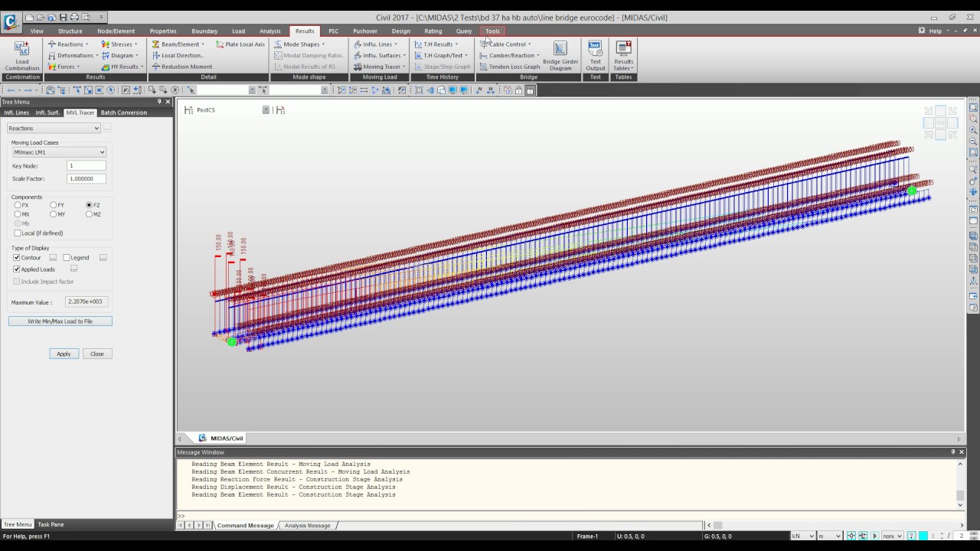Click Reduction Moment in Detail group

[182, 67]
